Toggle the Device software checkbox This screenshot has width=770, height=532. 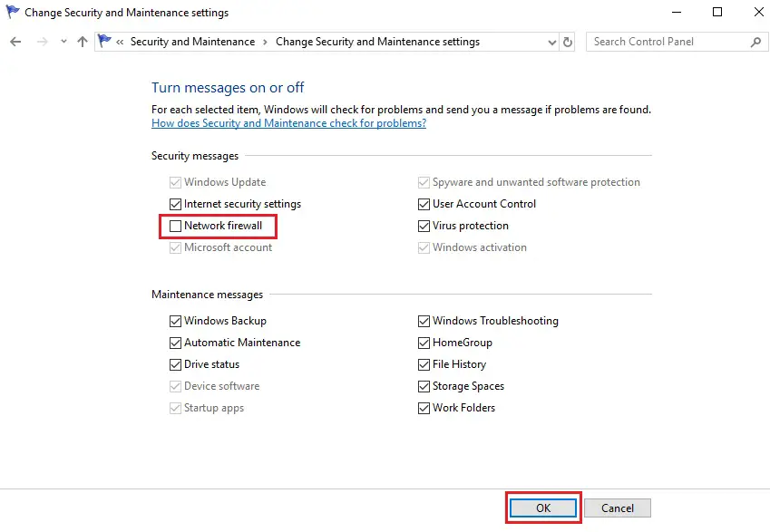pyautogui.click(x=175, y=386)
